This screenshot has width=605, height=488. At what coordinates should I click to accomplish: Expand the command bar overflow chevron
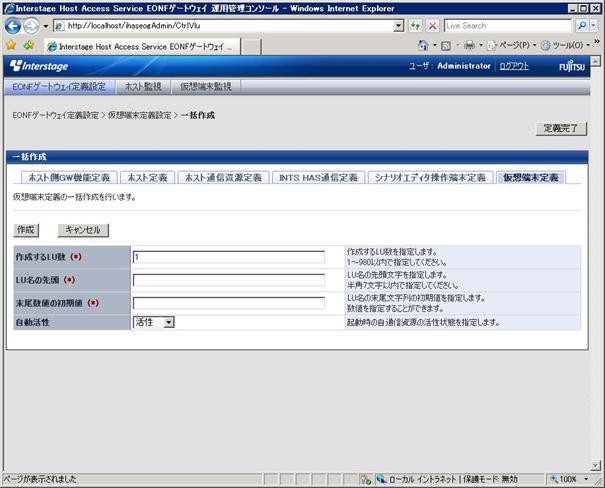tap(597, 41)
